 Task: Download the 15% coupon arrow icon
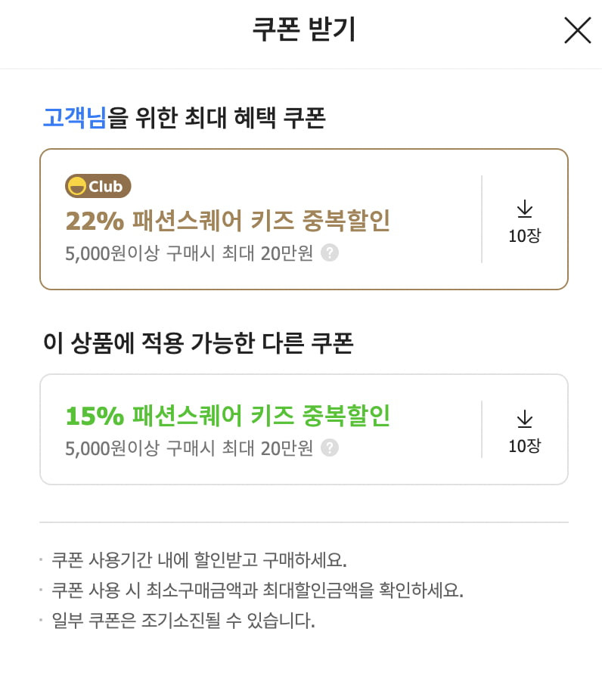click(525, 419)
